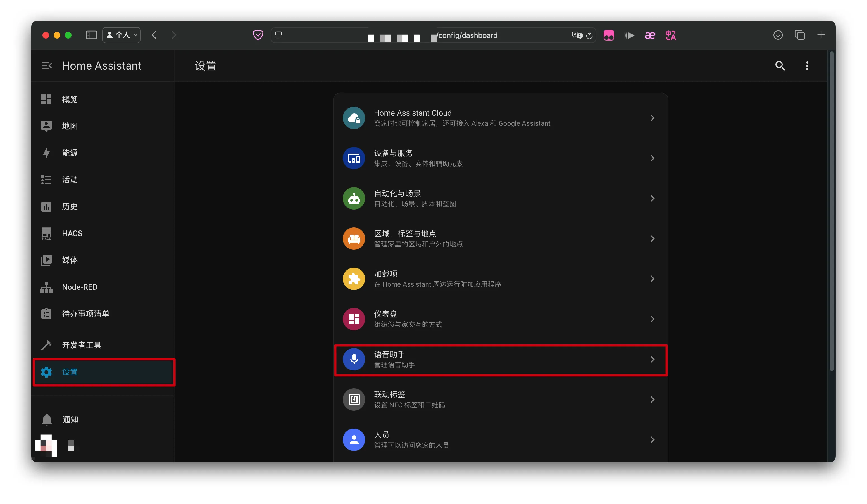Open HACS from the sidebar
Screen dimensions: 867x504
[72, 233]
